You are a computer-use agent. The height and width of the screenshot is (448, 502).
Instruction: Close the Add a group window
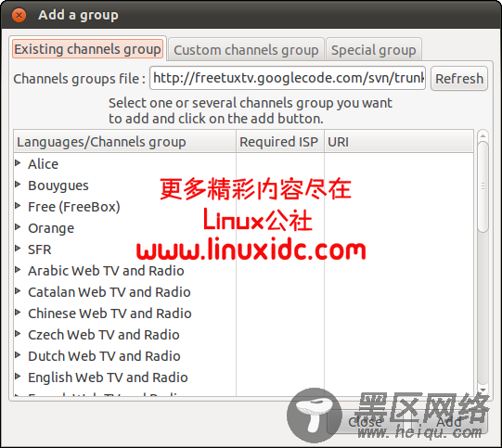coord(19,15)
